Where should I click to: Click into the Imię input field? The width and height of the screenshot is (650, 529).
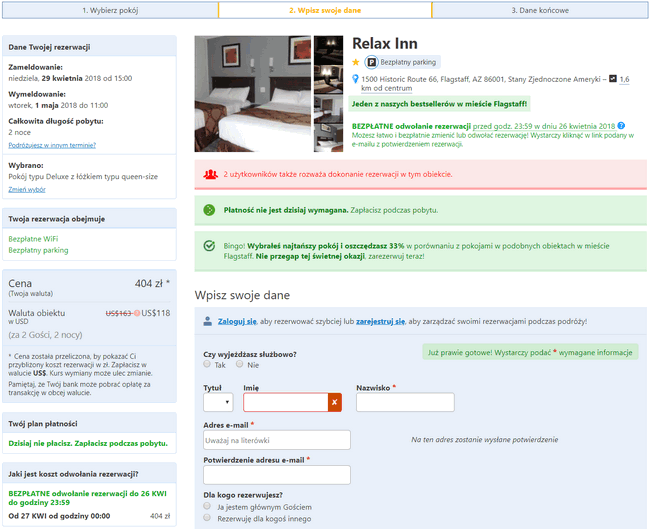[x=286, y=402]
